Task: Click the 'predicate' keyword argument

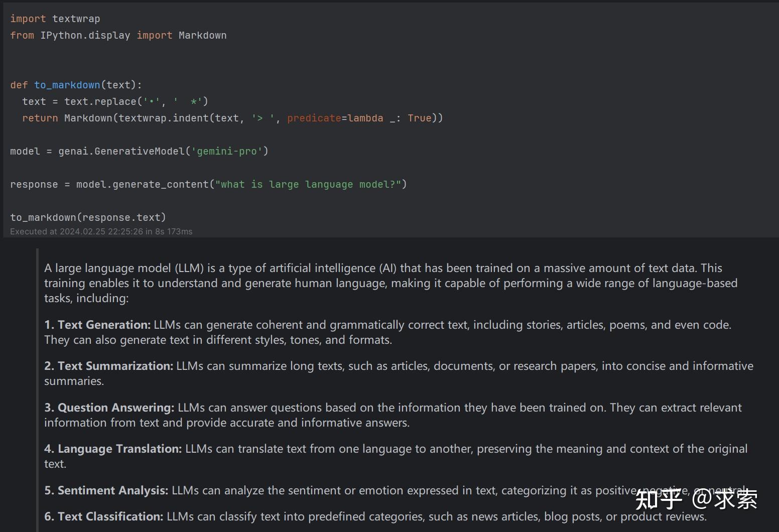Action: [x=314, y=118]
